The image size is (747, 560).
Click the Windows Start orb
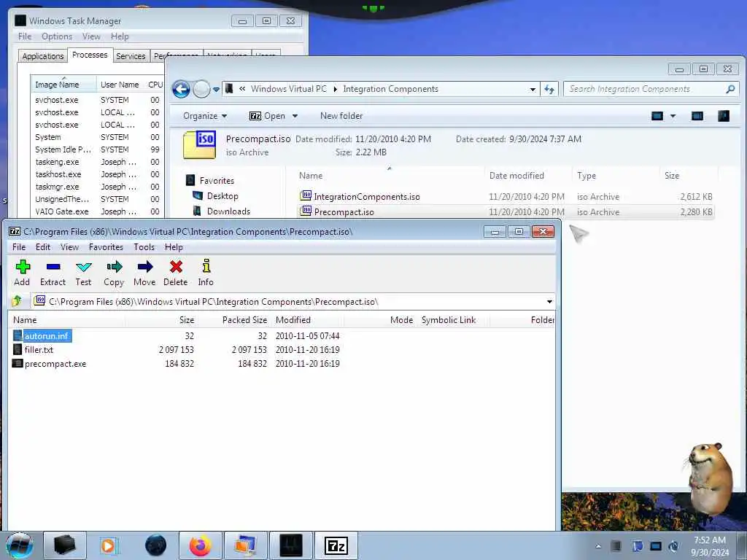20,545
